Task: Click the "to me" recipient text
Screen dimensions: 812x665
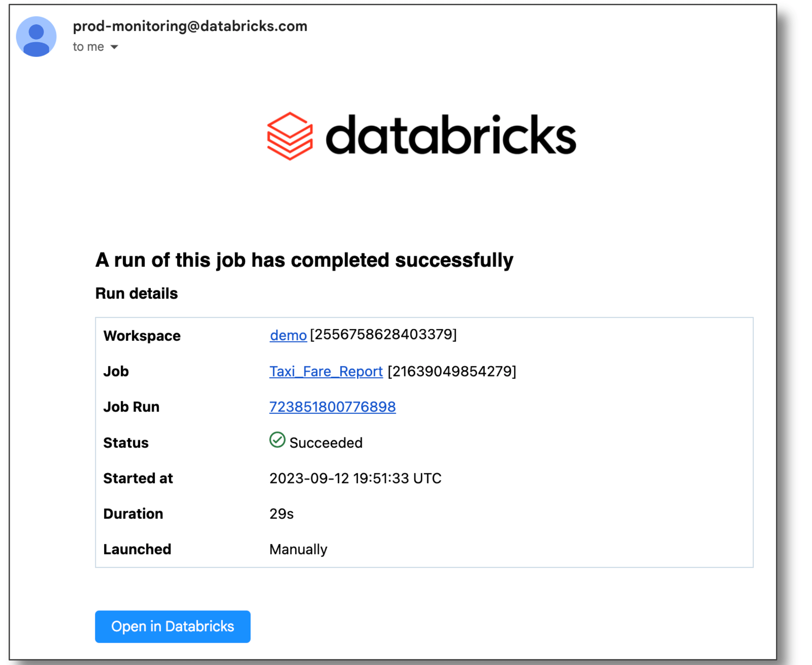Action: (88, 47)
